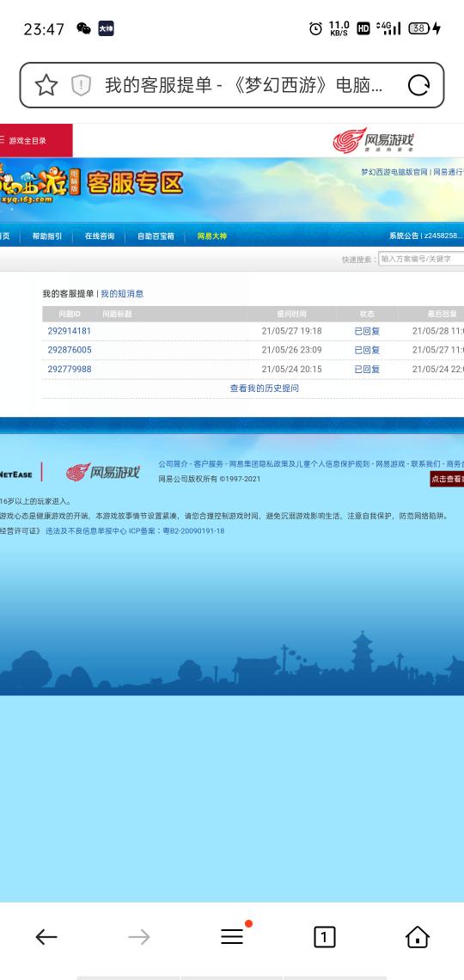
Task: Tap the 4G signal strength icon
Action: [388, 28]
